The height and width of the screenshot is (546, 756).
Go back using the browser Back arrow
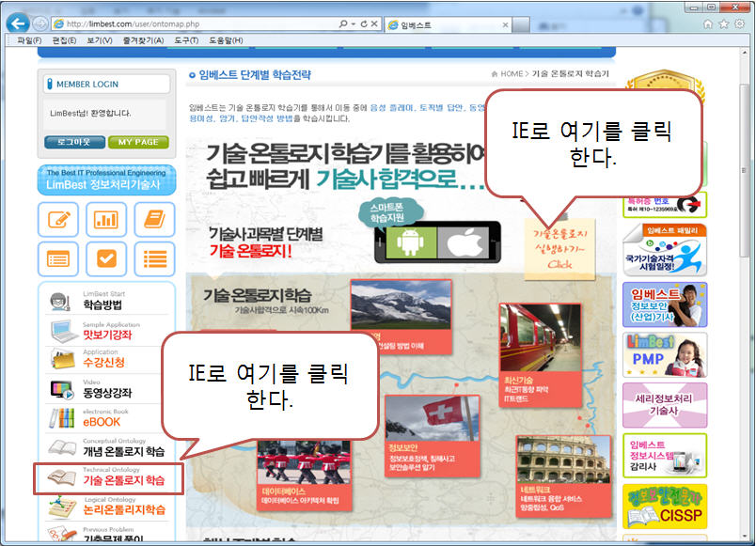coord(18,23)
